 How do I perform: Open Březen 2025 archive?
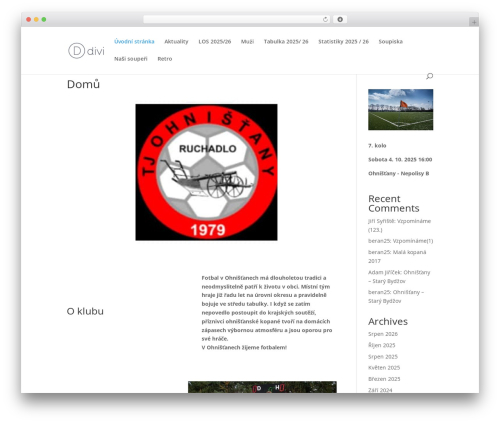coord(384,379)
